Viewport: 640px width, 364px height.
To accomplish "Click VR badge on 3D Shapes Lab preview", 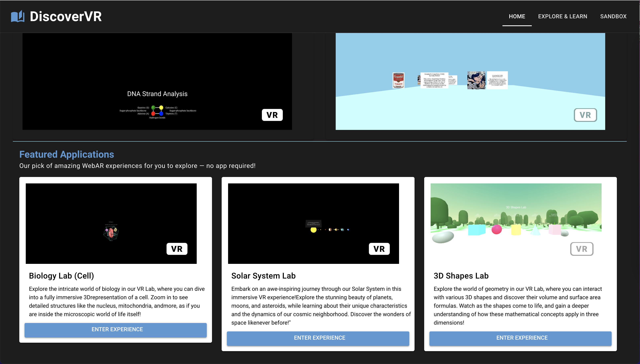I will 581,249.
